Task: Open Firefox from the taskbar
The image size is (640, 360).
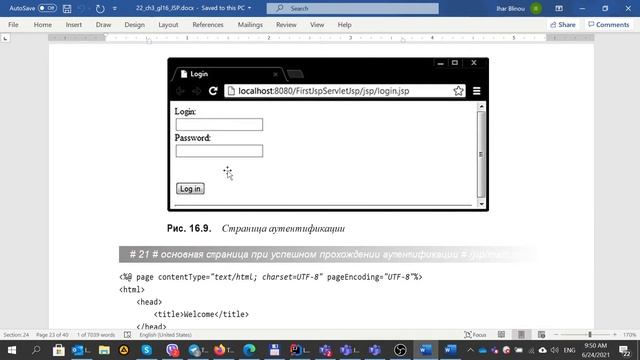Action: pos(223,350)
